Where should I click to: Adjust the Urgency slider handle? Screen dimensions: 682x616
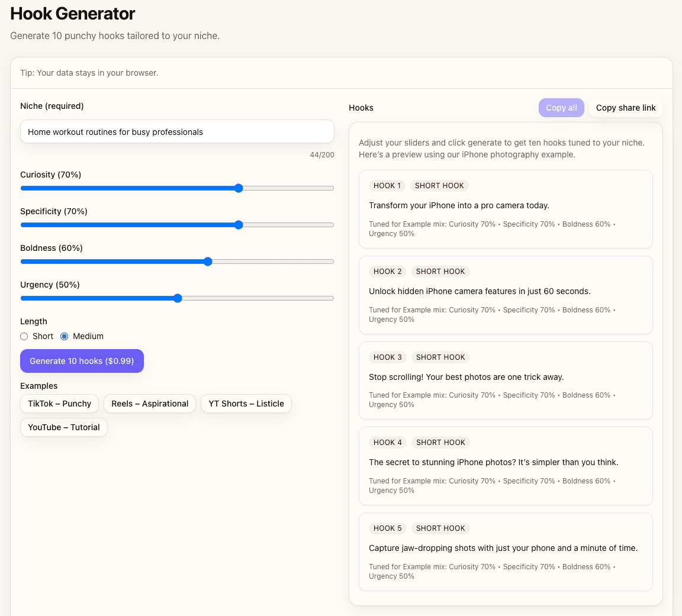178,298
